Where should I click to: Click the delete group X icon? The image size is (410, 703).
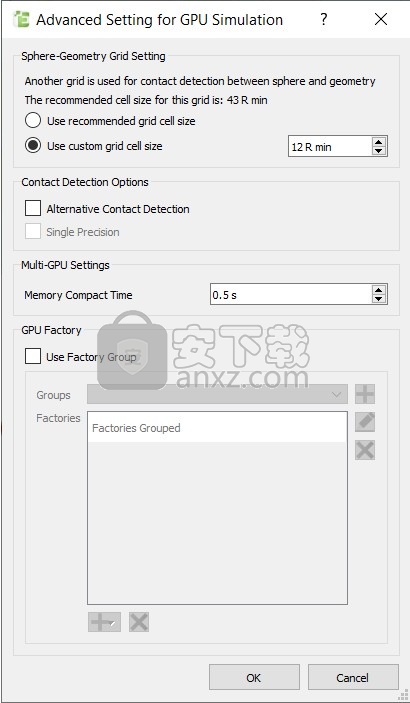coord(365,450)
